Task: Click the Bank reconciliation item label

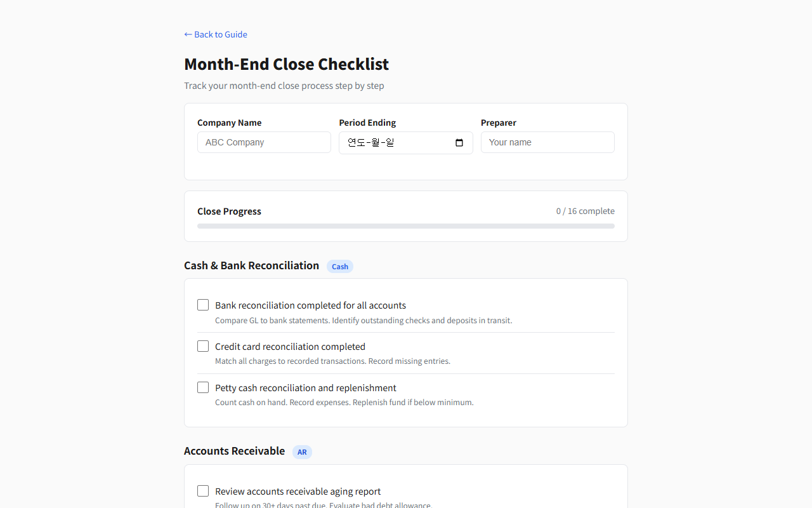Action: [310, 305]
